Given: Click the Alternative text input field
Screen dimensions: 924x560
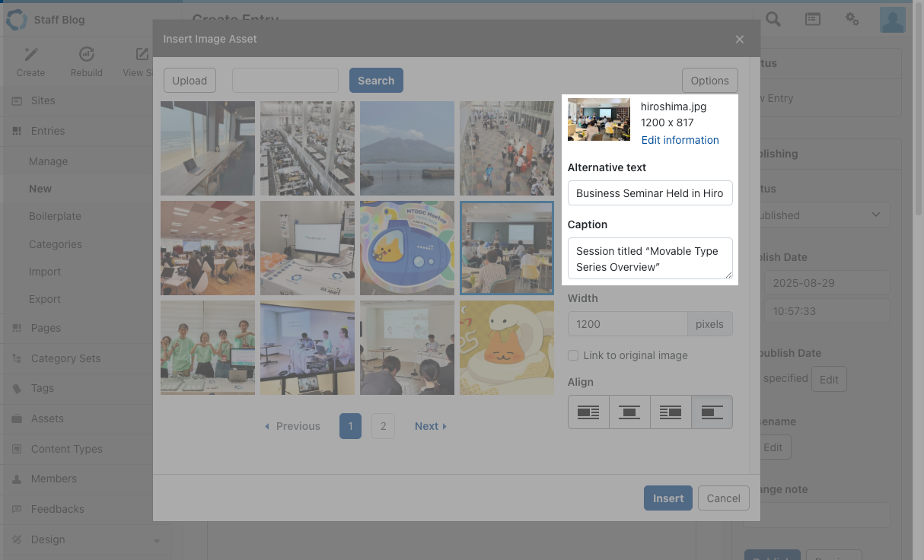Looking at the screenshot, I should (650, 193).
